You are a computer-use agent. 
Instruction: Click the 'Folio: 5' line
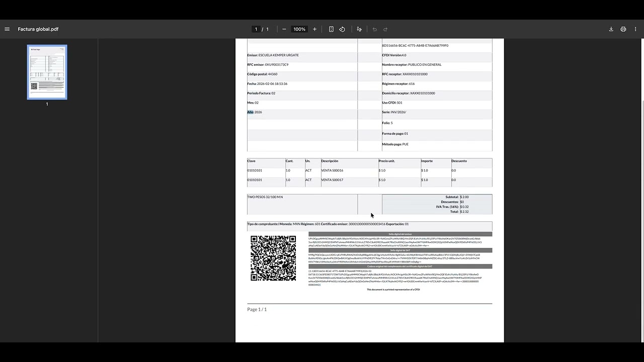coord(387,123)
